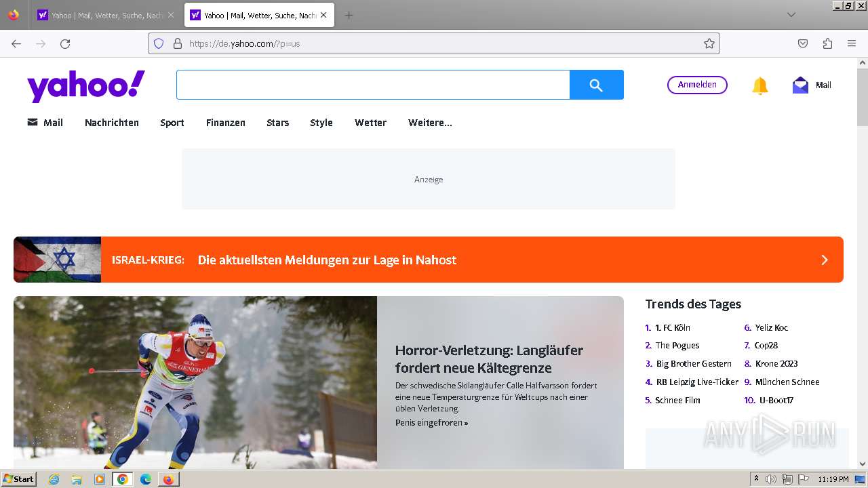The image size is (868, 488).
Task: Go to Yahoo home via logo
Action: (86, 85)
